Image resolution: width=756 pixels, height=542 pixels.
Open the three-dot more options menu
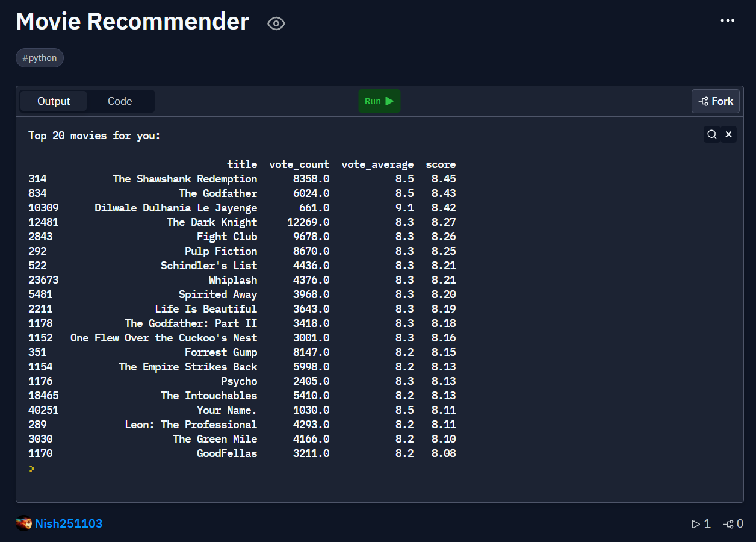tap(728, 20)
